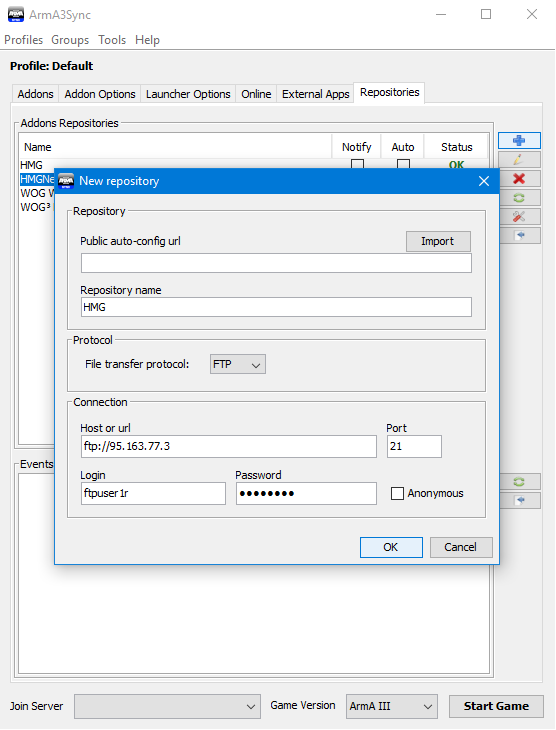Maximize the ArmA3Sync window
This screenshot has width=556, height=730.
(486, 14)
